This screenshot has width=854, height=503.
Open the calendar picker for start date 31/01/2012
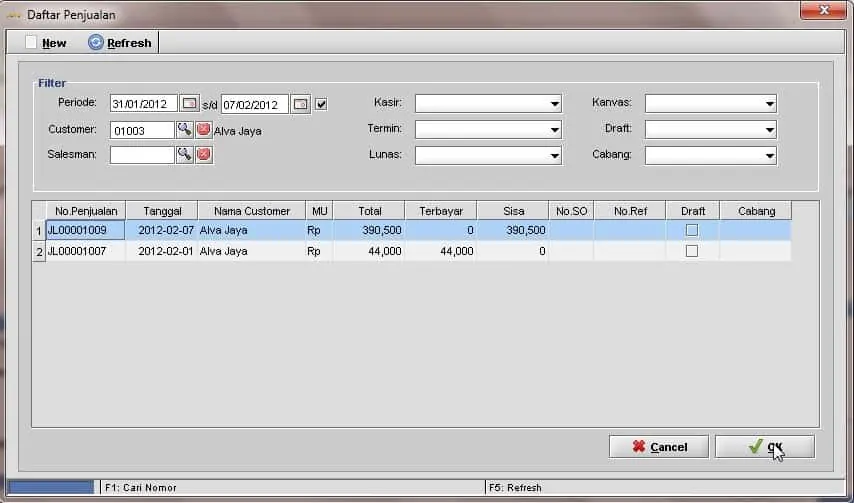coord(190,103)
